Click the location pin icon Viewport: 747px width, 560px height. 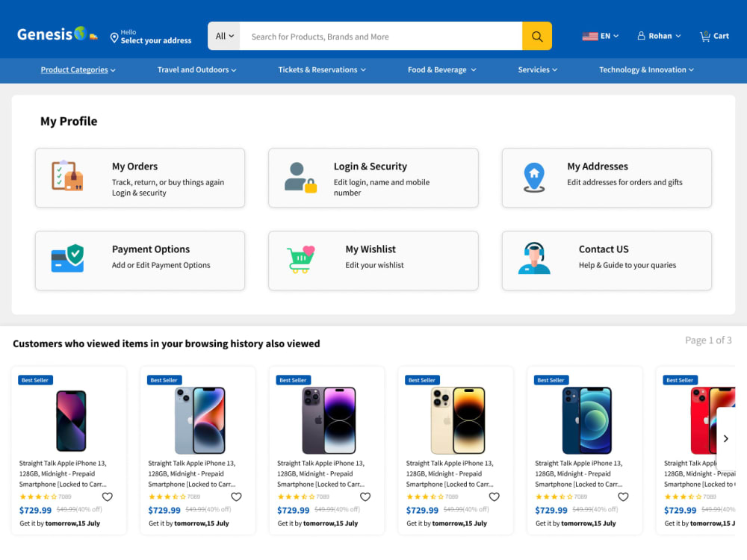tap(114, 37)
